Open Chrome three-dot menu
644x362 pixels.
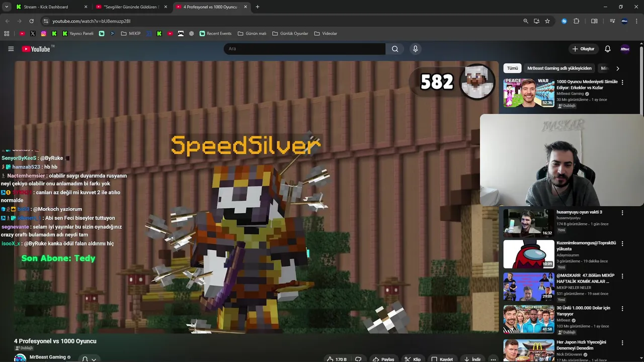[636, 21]
